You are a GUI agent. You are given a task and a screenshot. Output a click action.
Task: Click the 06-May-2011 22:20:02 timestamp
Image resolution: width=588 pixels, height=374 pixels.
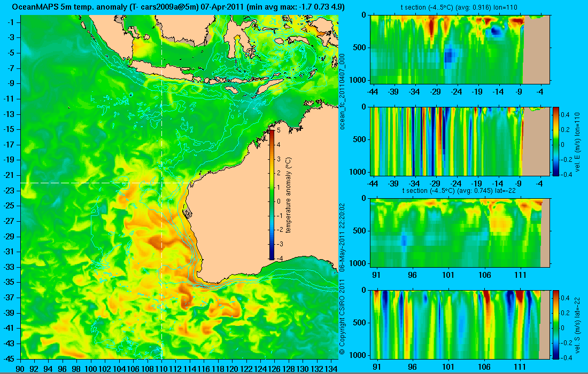pos(342,237)
